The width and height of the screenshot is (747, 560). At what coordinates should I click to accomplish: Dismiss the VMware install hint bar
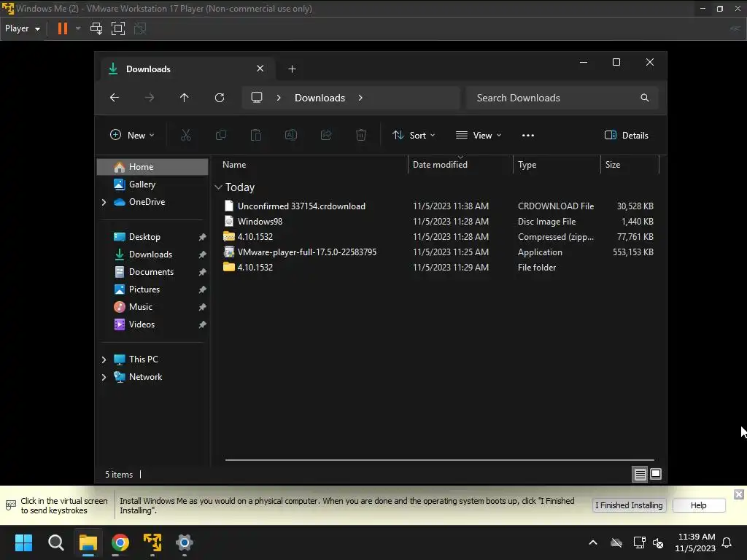pos(738,494)
